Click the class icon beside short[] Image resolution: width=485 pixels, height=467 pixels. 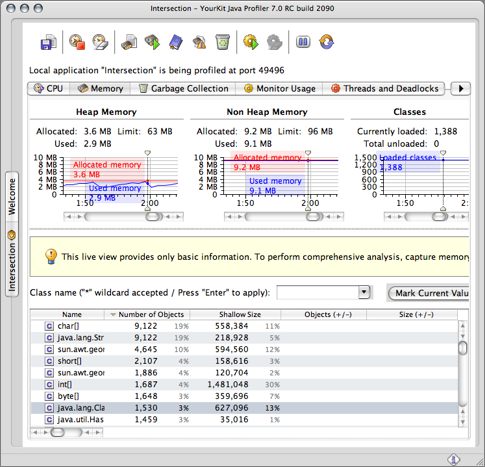click(49, 361)
